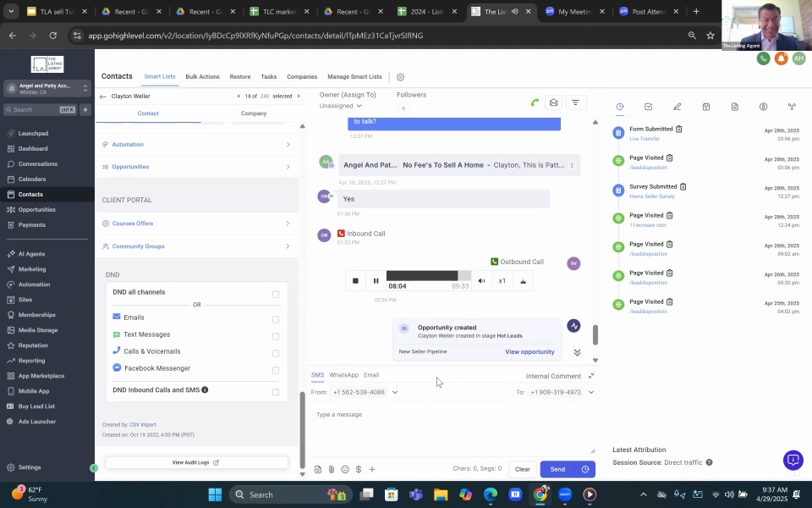This screenshot has width=812, height=508.
Task: Enable DND all channels checkbox
Action: [x=275, y=294]
